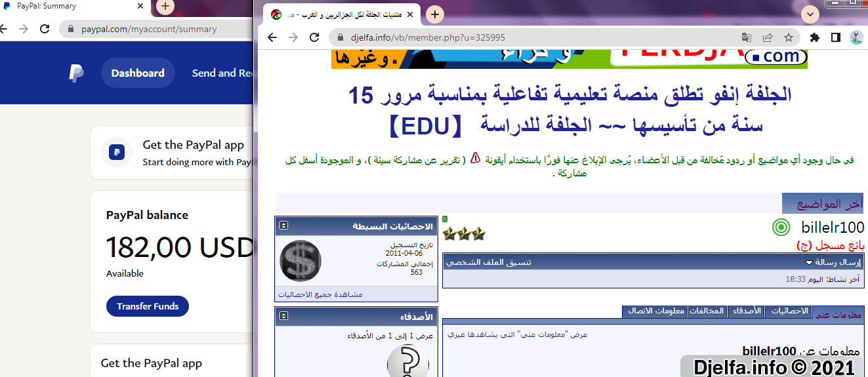Open the tab search chevron in Djelfa window

[x=811, y=14]
